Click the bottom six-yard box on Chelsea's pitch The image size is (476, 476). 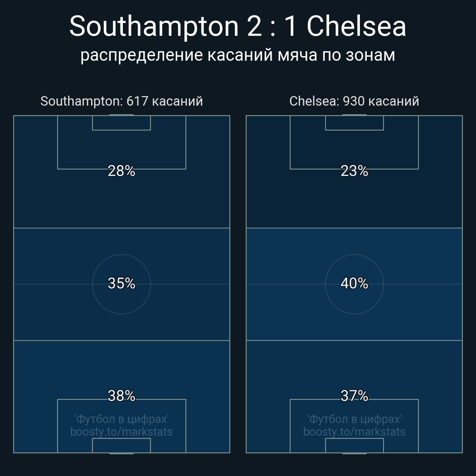coord(354,445)
